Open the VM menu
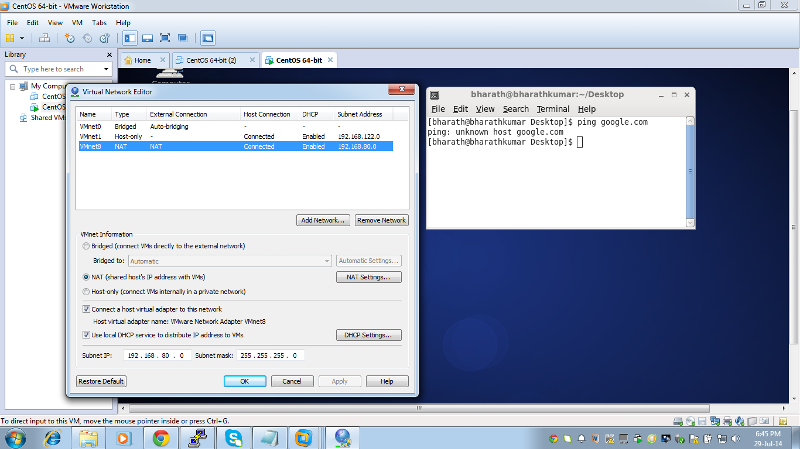Viewport: 800px width, 449px height. click(x=77, y=22)
